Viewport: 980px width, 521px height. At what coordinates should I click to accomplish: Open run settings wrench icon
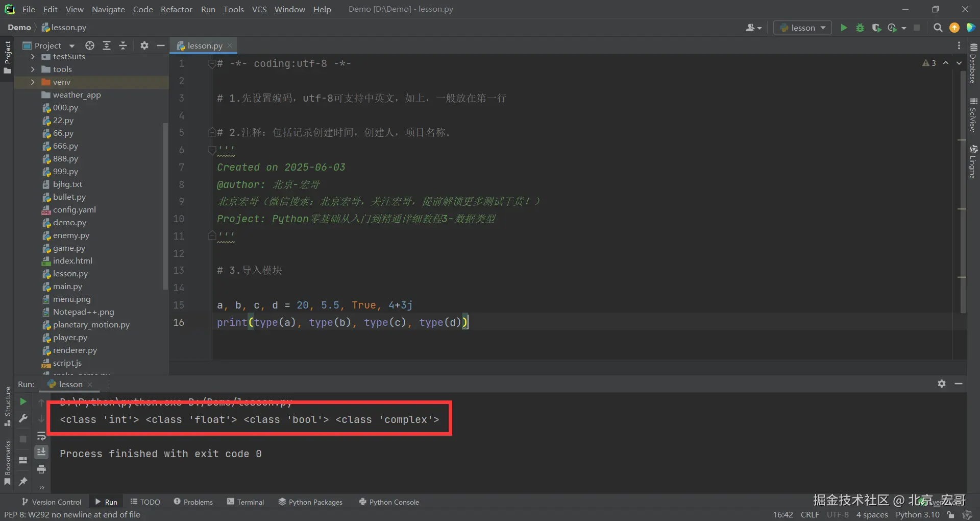click(x=23, y=418)
